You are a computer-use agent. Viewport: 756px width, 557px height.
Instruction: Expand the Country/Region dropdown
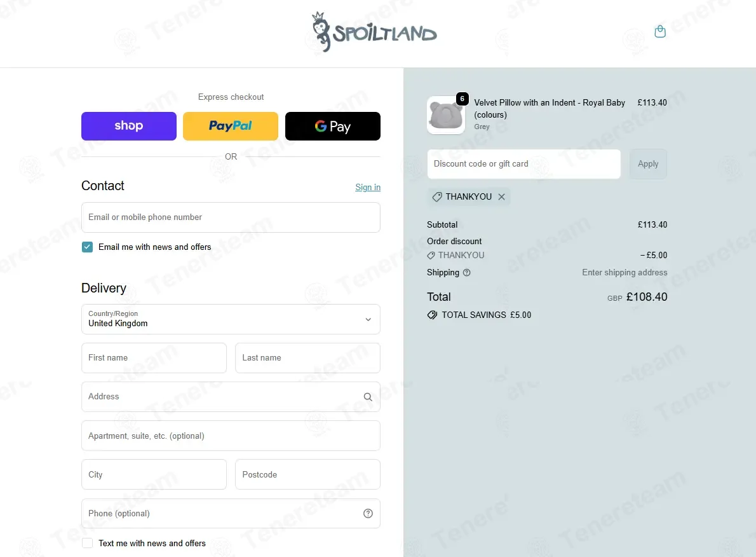231,319
